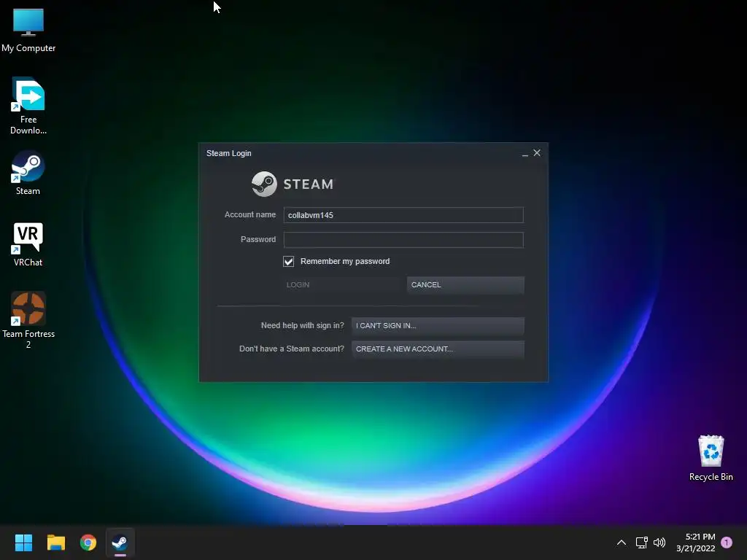Open the My Computer desktop icon

tap(28, 30)
